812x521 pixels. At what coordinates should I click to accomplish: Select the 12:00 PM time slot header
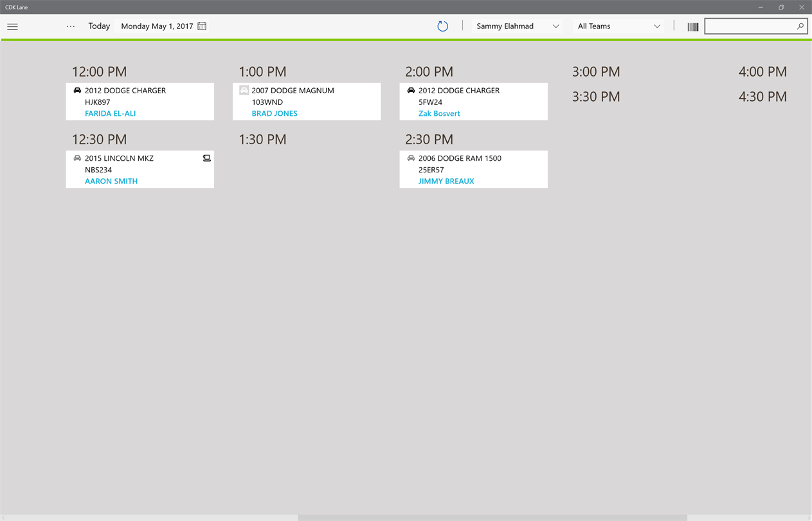(x=99, y=72)
